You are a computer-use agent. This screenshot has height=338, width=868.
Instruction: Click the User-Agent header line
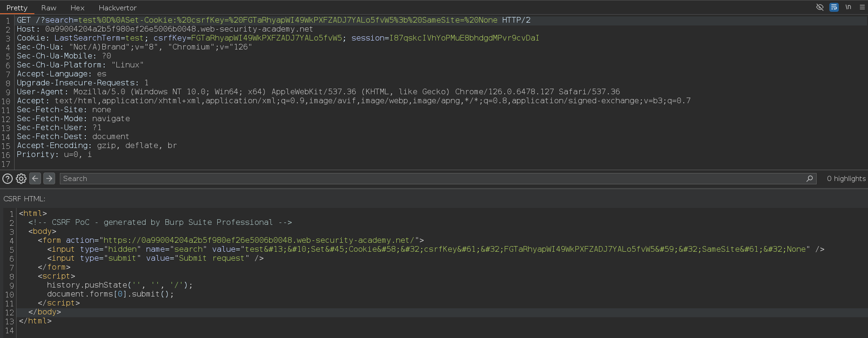coord(319,92)
